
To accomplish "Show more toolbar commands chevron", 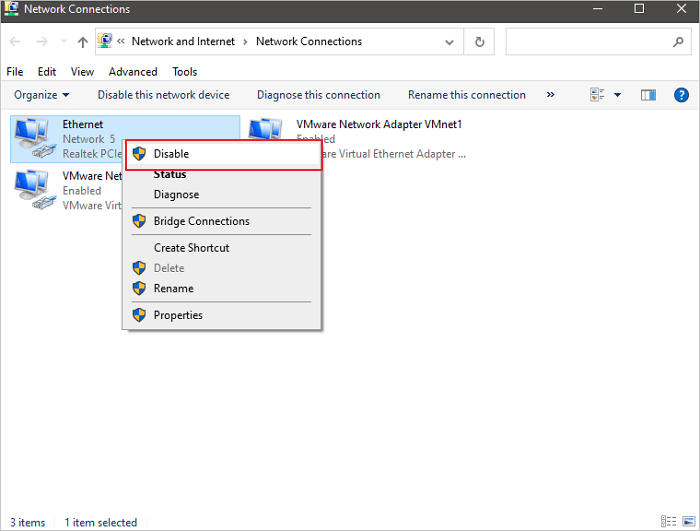I will 550,95.
